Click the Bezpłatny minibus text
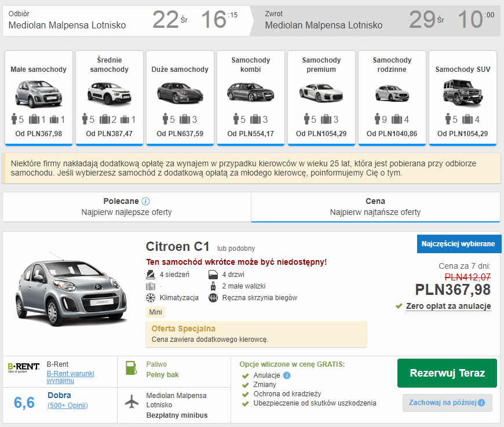The image size is (504, 427). point(177,415)
